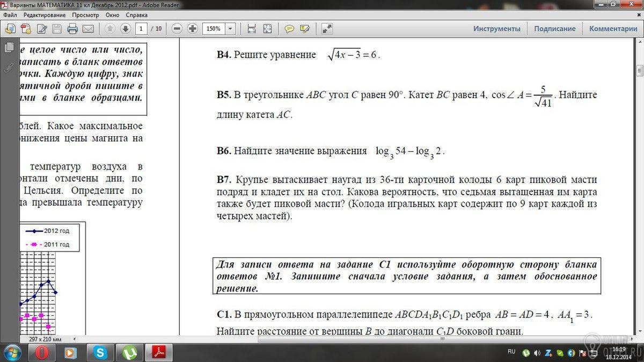Open the Инструменты pane
644x362 pixels.
497,28
